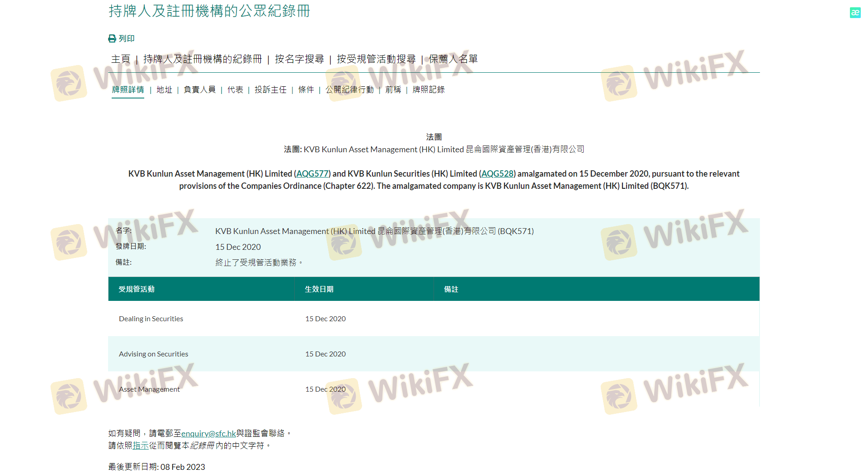Open the 前稱 tab
Image resolution: width=868 pixels, height=473 pixels.
click(393, 90)
